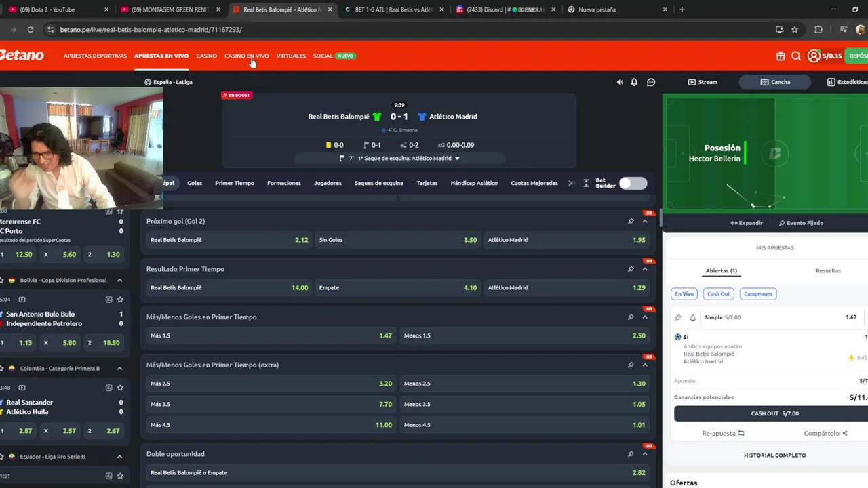
Task: Pin the Resultado Primer Tiempo market
Action: coord(631,269)
